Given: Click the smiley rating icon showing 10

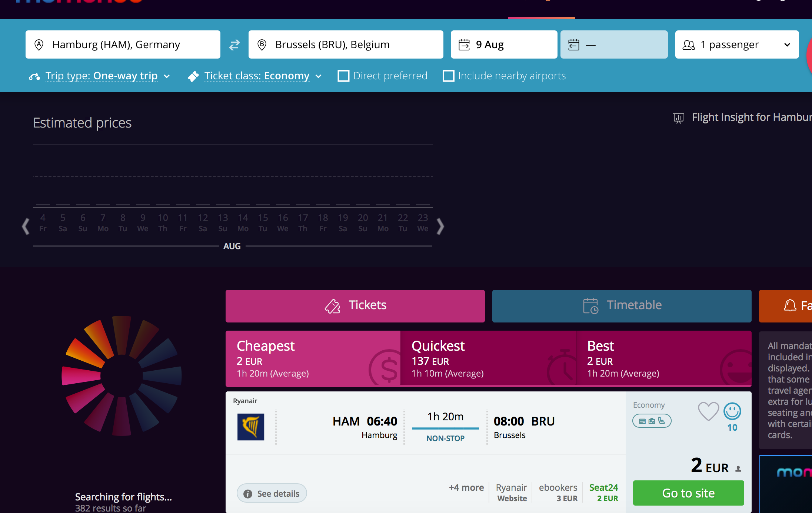Looking at the screenshot, I should click(732, 411).
